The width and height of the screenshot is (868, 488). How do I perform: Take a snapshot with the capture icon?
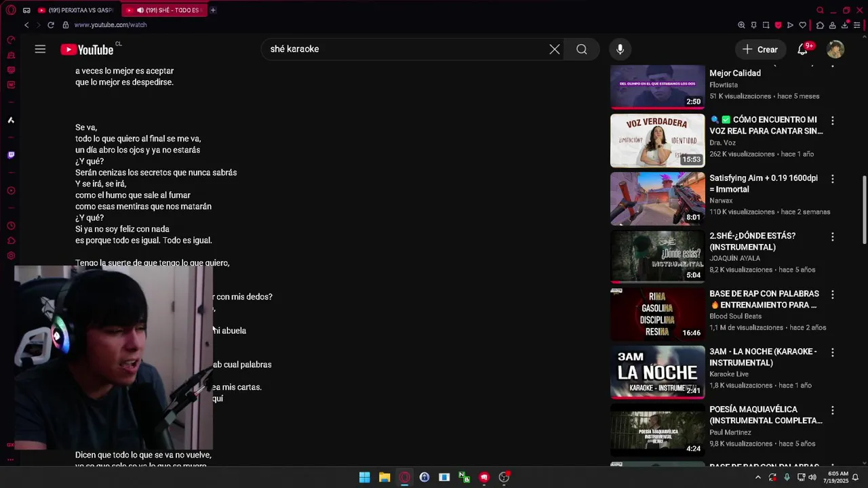tap(766, 25)
